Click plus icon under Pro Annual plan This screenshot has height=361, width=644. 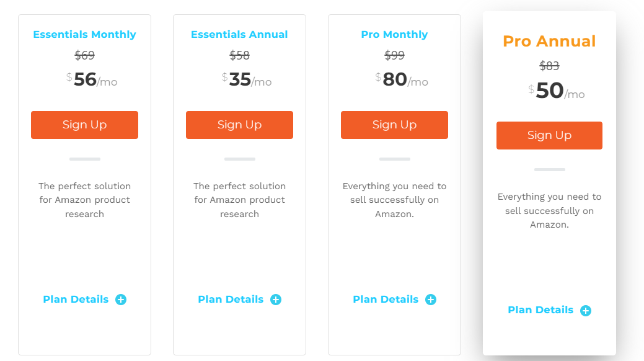tap(586, 310)
